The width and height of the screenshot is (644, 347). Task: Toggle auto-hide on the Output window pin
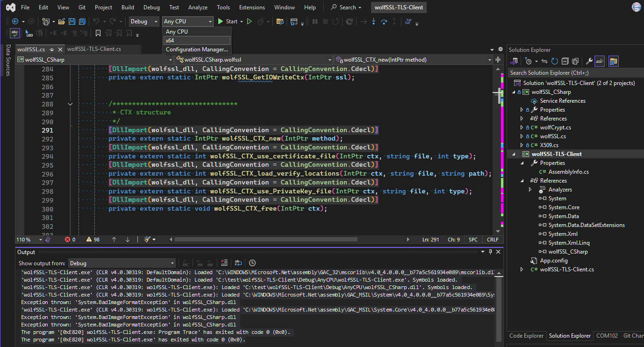490,252
